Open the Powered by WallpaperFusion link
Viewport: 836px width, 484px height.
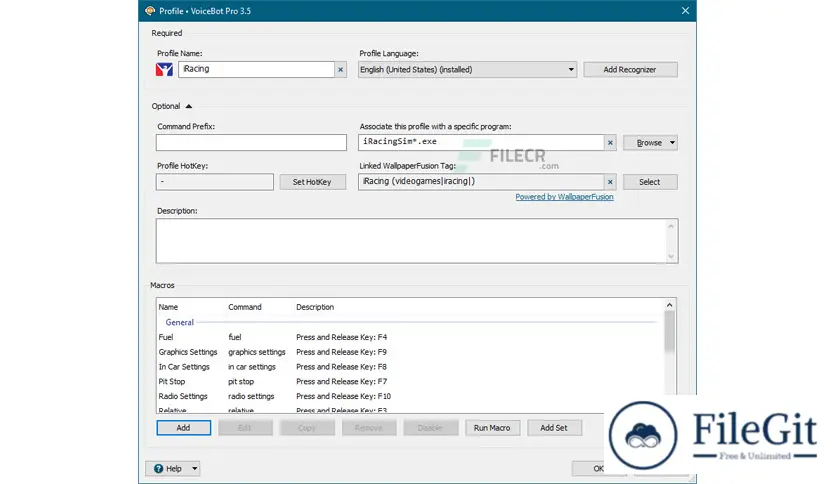[564, 197]
